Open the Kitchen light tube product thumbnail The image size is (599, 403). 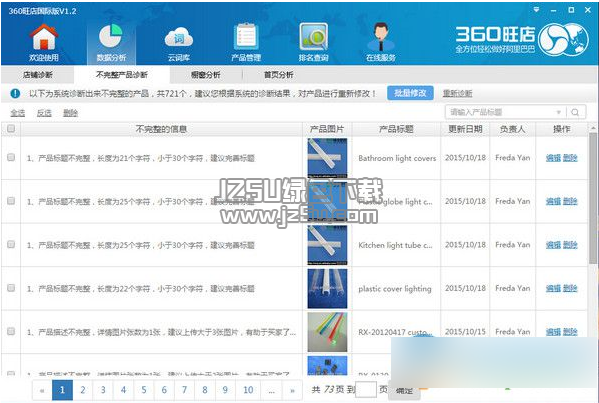point(327,245)
